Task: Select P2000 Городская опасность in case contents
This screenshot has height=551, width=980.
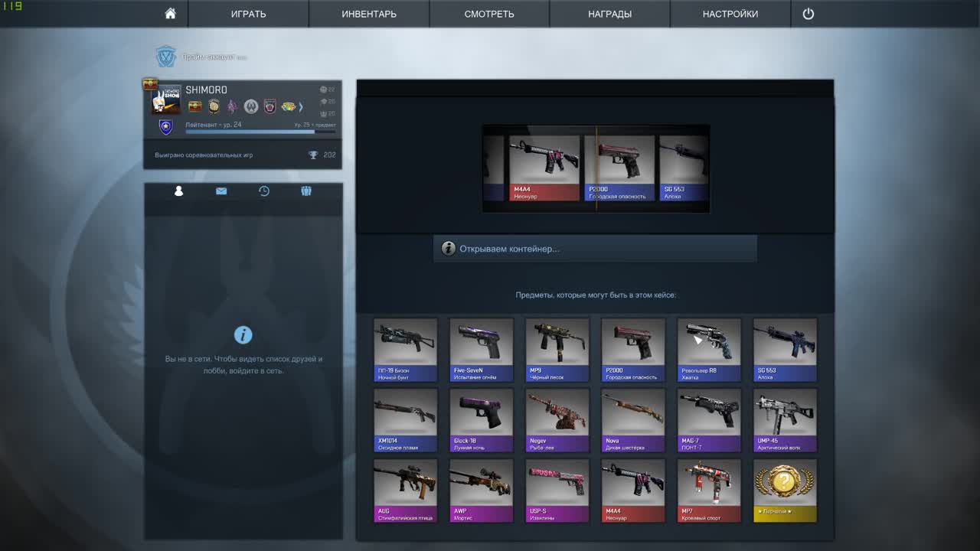Action: click(633, 350)
